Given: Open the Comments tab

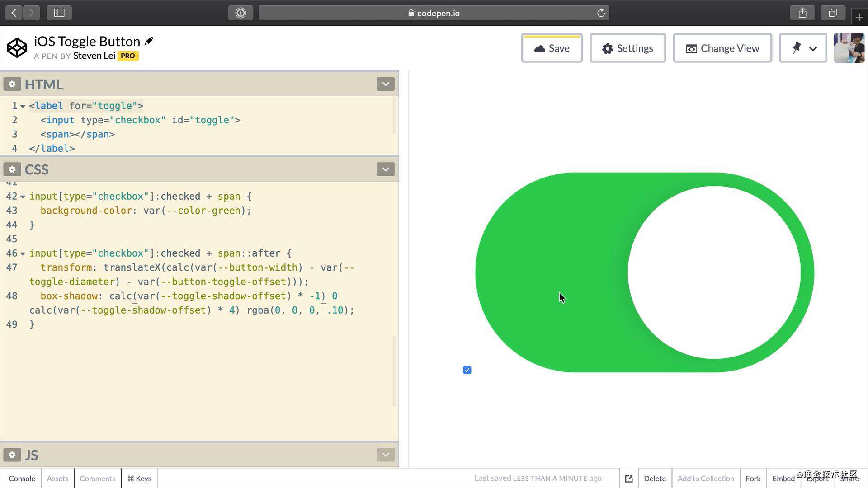Looking at the screenshot, I should pos(98,479).
